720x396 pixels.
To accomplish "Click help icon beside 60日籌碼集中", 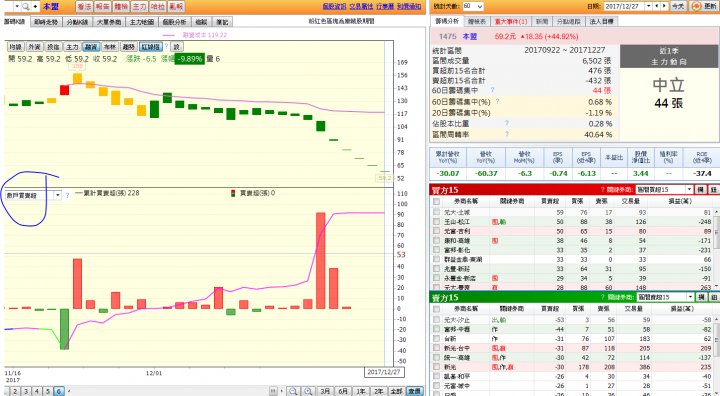I will coord(493,90).
